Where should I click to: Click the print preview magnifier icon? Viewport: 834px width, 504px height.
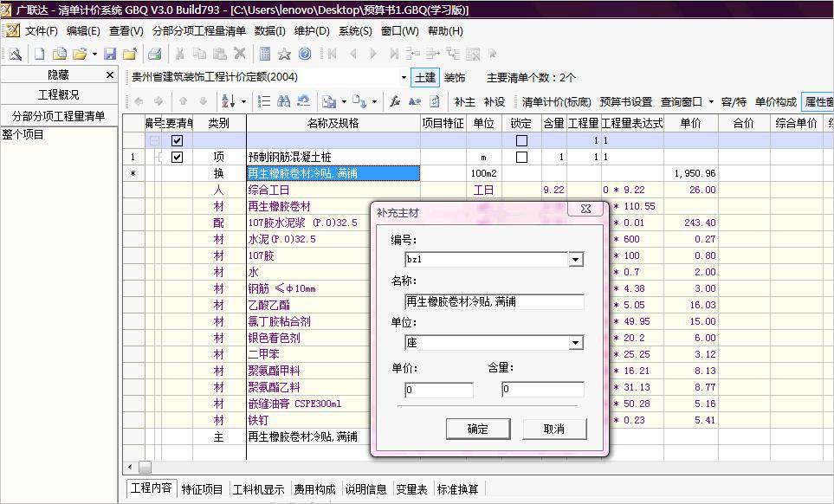coord(15,54)
